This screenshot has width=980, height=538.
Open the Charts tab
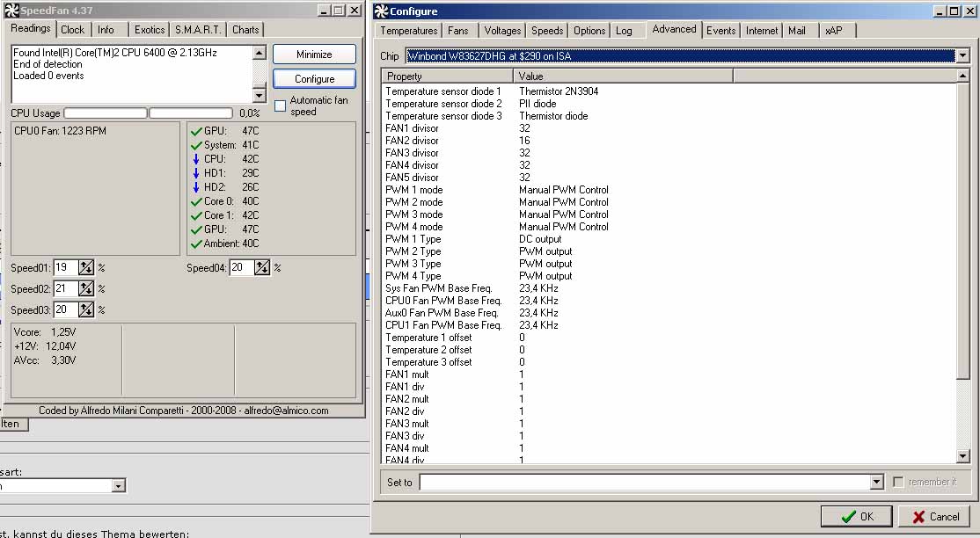[x=245, y=29]
